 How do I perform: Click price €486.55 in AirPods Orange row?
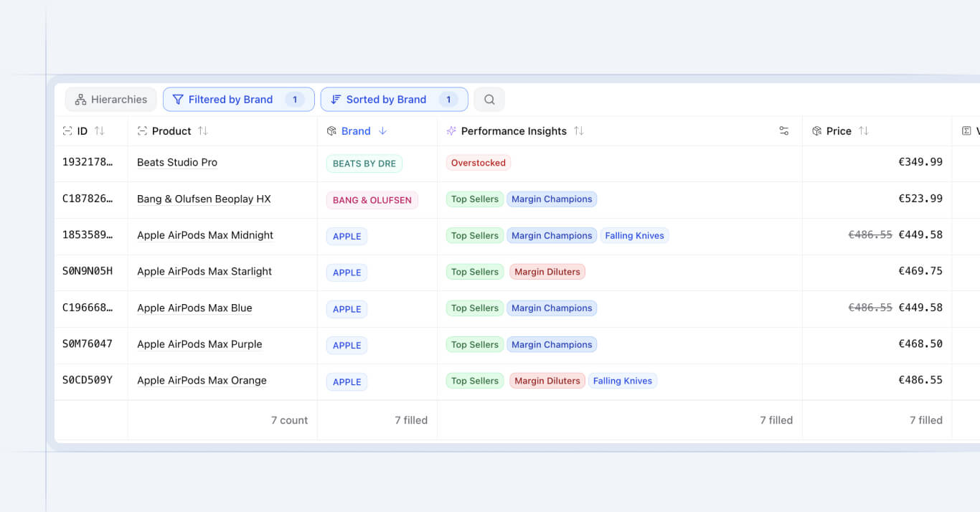(920, 380)
